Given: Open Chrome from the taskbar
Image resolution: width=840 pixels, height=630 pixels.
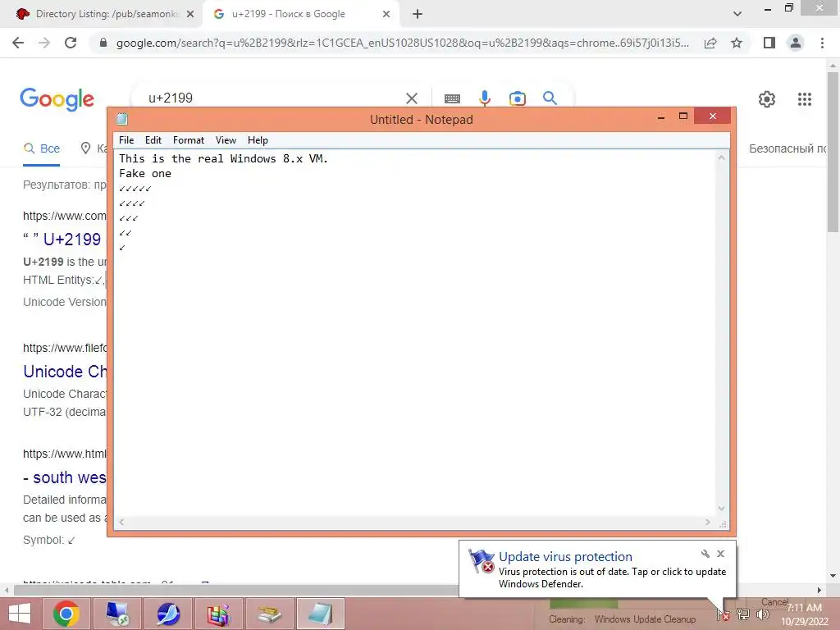Looking at the screenshot, I should pos(66,614).
